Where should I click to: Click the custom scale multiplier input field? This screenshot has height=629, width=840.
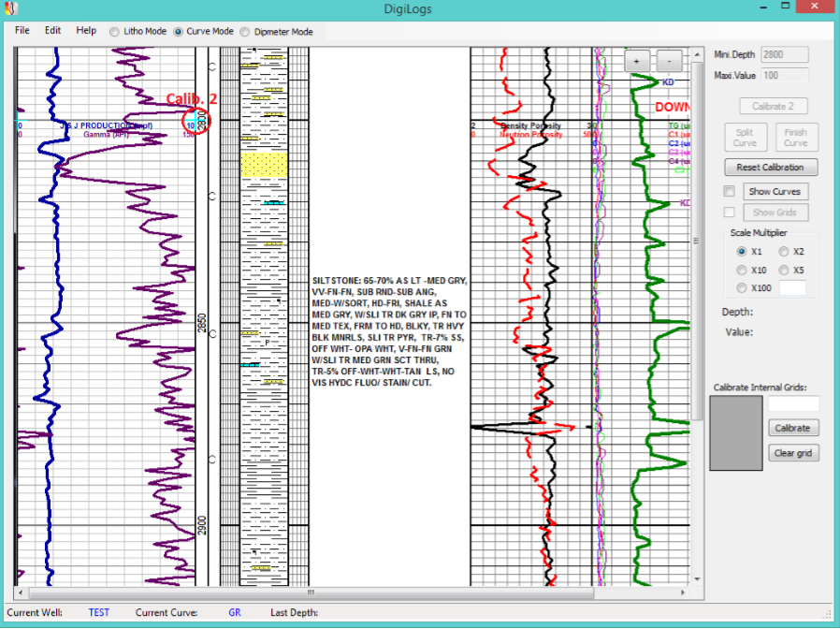[792, 288]
